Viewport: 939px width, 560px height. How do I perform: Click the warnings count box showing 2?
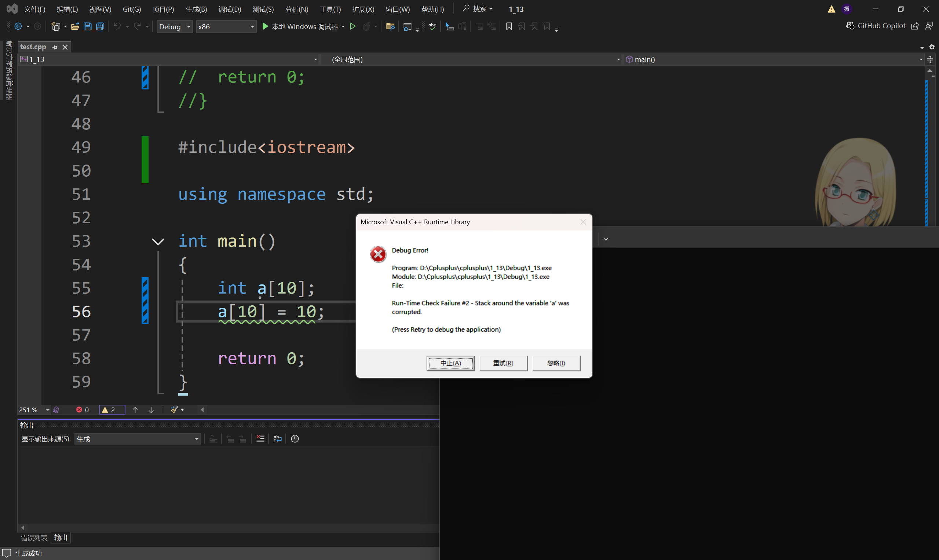point(112,410)
